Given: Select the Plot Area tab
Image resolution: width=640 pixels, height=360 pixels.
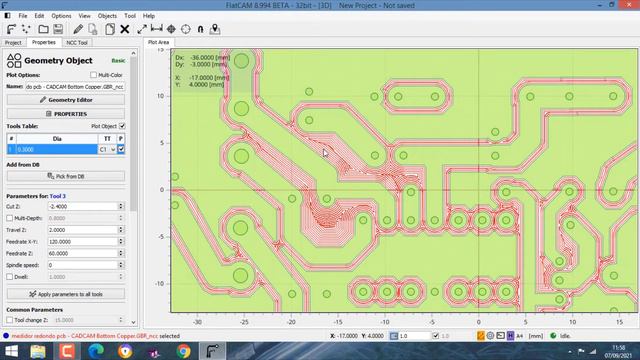Looking at the screenshot, I should pos(158,42).
